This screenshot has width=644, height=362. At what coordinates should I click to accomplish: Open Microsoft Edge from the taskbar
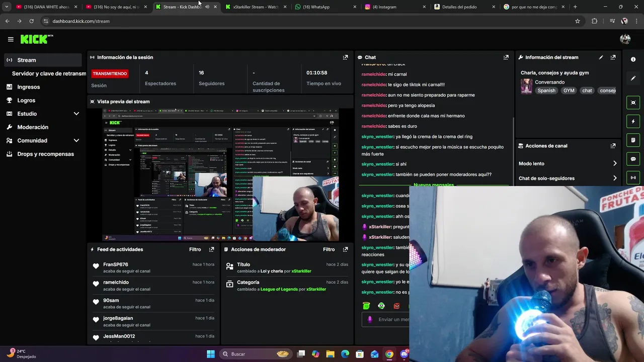coord(345,354)
